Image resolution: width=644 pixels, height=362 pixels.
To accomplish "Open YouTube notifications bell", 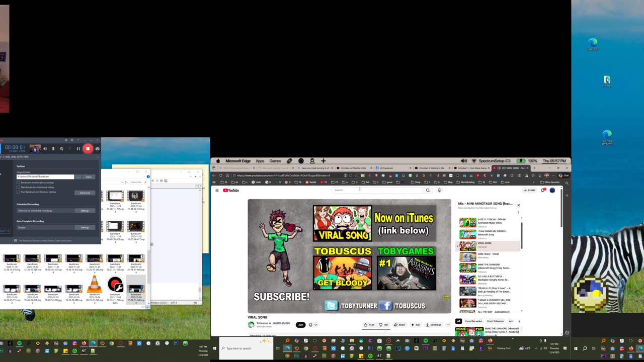I will click(x=543, y=190).
